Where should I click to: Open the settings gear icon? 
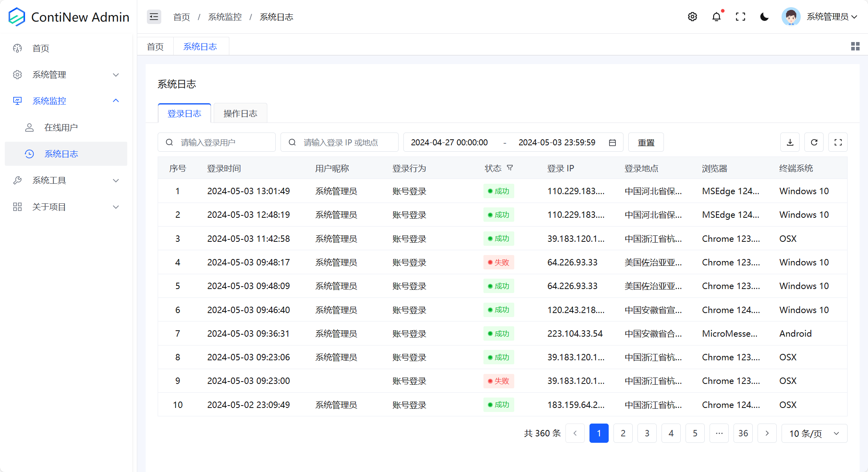pos(693,17)
